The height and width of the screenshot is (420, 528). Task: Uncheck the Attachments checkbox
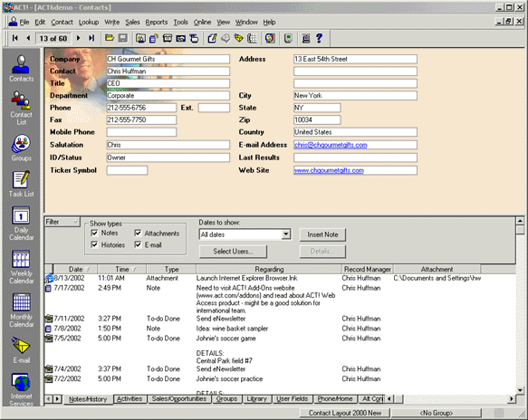[x=138, y=233]
